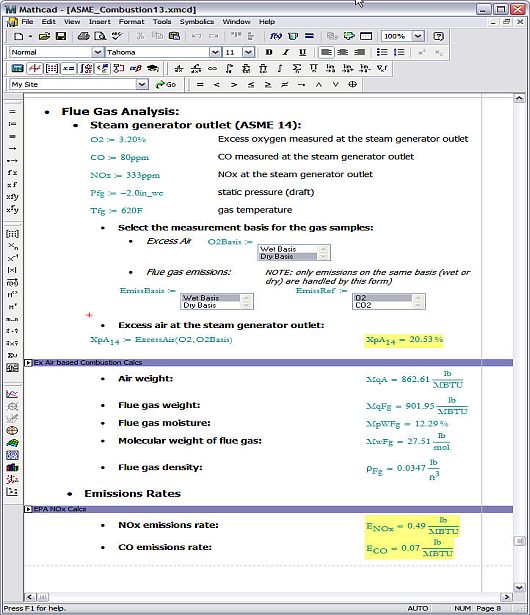Toggle bulleted list
Screen dimensions: 530x615
click(x=382, y=52)
